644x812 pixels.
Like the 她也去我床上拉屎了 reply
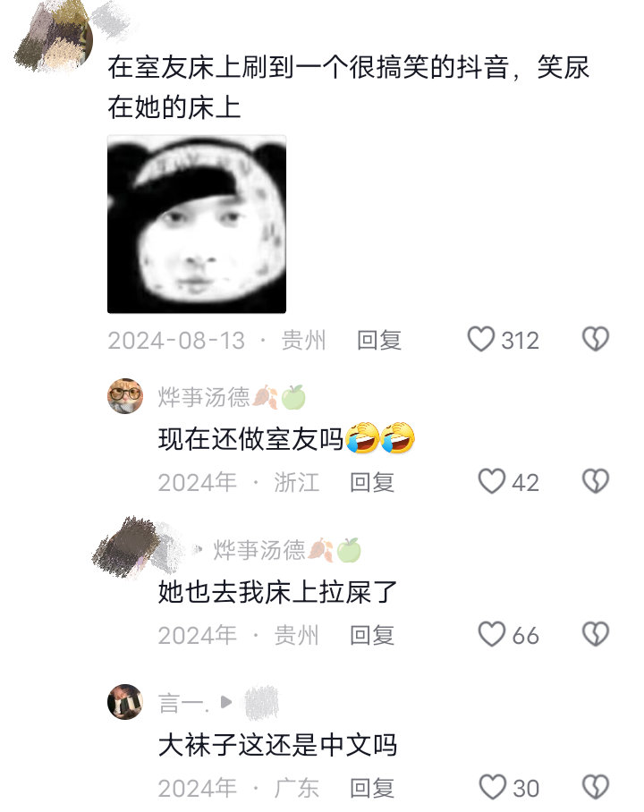pyautogui.click(x=491, y=634)
